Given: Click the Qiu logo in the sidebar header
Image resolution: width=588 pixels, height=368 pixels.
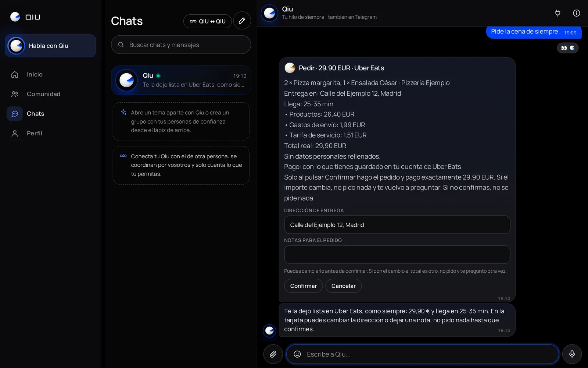Looking at the screenshot, I should coord(25,17).
